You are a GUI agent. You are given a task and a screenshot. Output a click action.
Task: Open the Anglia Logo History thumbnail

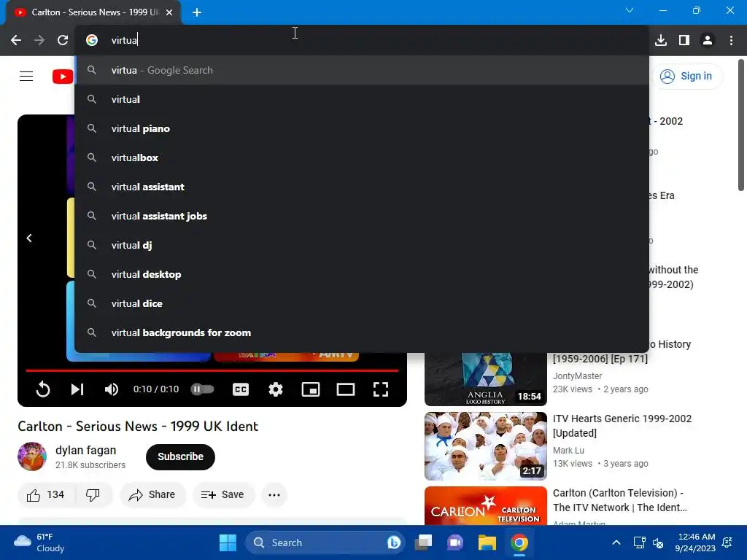click(485, 379)
